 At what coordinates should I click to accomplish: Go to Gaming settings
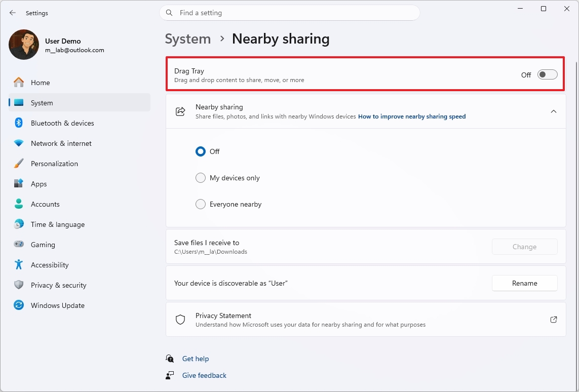pos(43,244)
